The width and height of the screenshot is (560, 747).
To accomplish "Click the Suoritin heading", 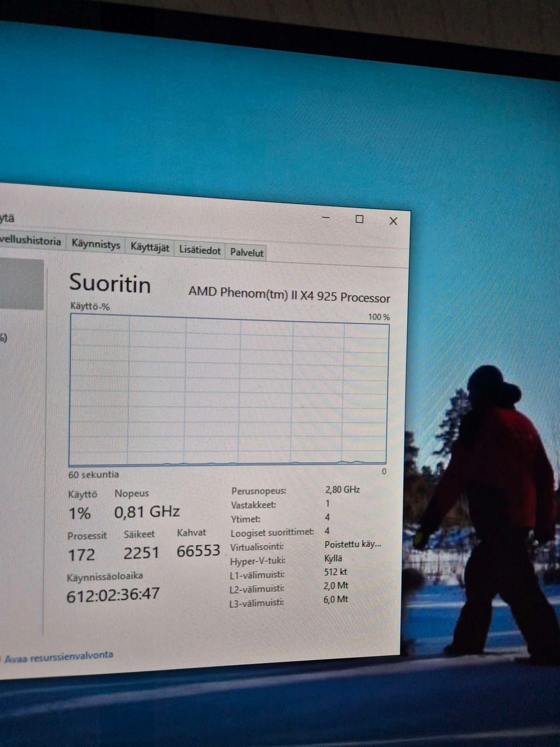I will (110, 284).
